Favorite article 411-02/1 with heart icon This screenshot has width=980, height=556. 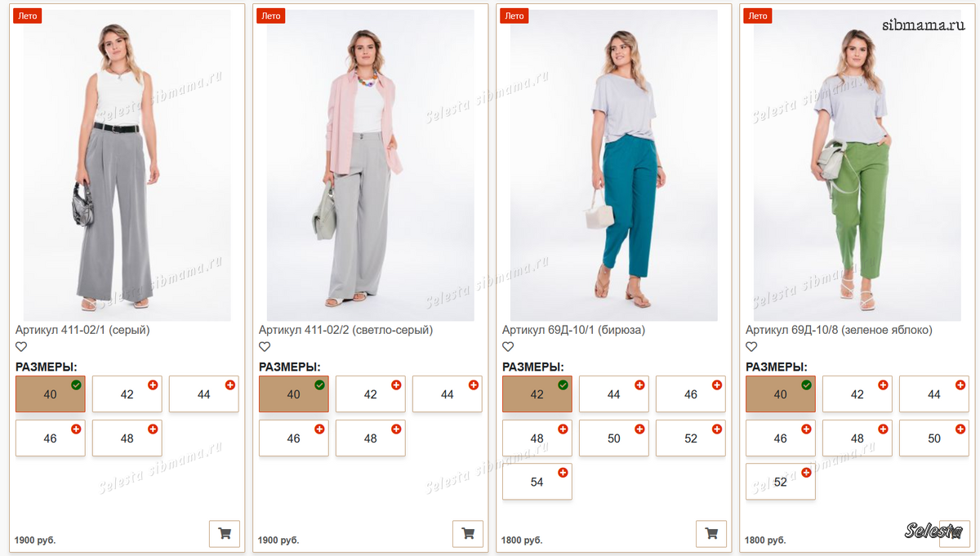[21, 347]
